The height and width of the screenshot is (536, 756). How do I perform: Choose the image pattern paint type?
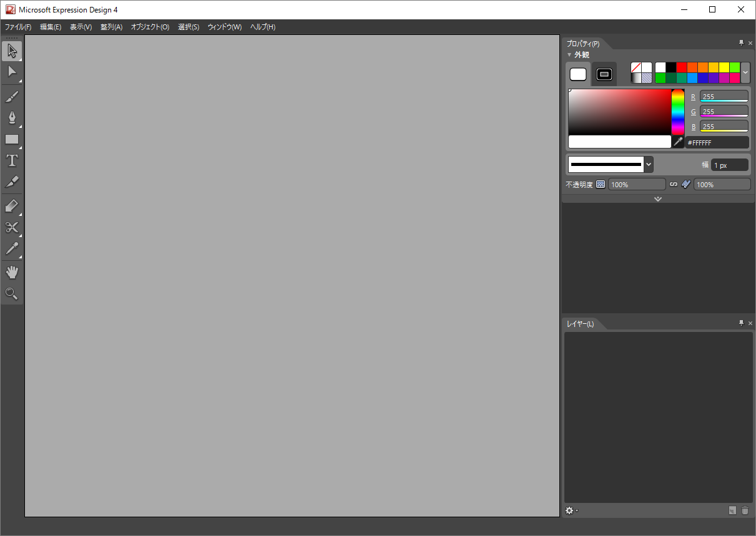point(647,78)
